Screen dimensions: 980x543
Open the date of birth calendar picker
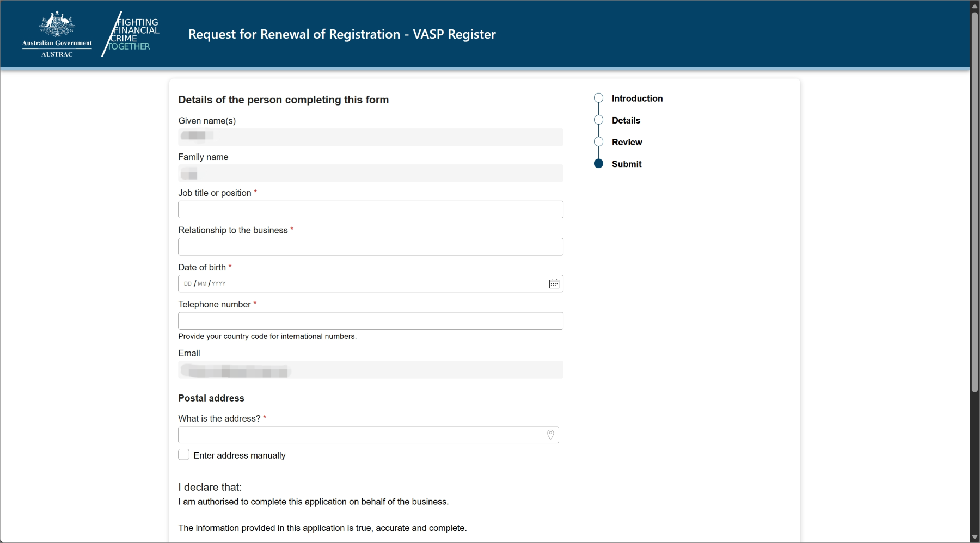pyautogui.click(x=554, y=284)
